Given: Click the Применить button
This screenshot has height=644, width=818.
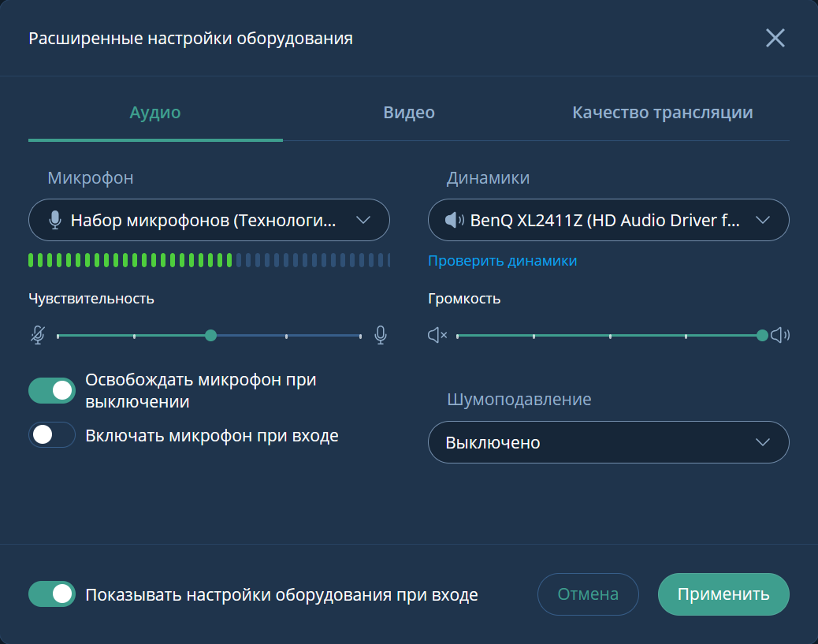Looking at the screenshot, I should [x=723, y=594].
